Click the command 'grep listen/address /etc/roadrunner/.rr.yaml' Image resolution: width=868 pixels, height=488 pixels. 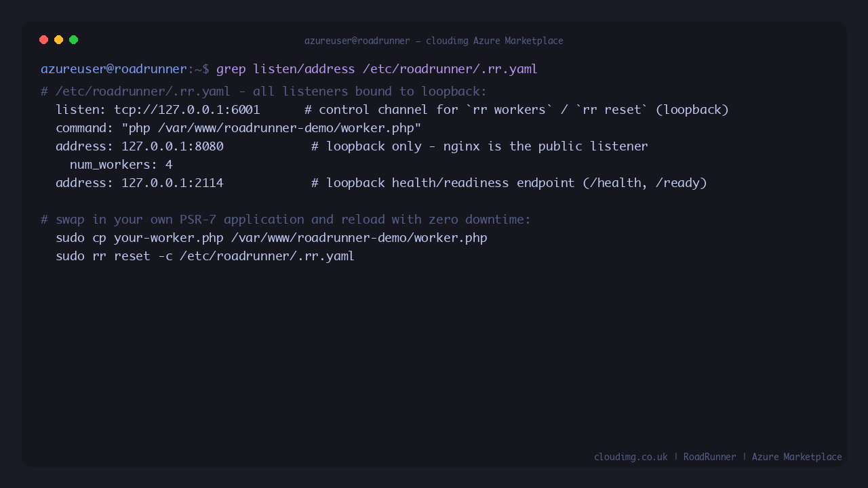[x=377, y=69]
